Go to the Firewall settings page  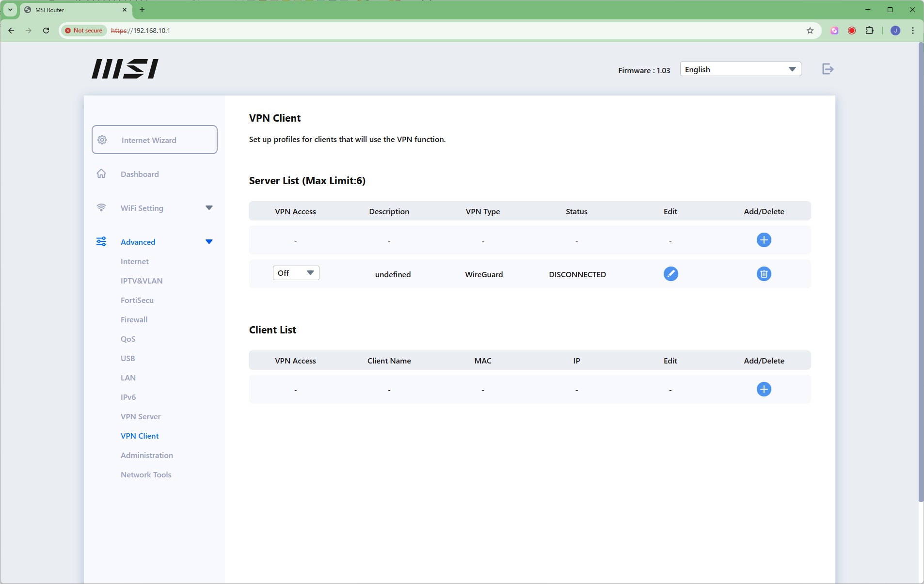point(134,319)
